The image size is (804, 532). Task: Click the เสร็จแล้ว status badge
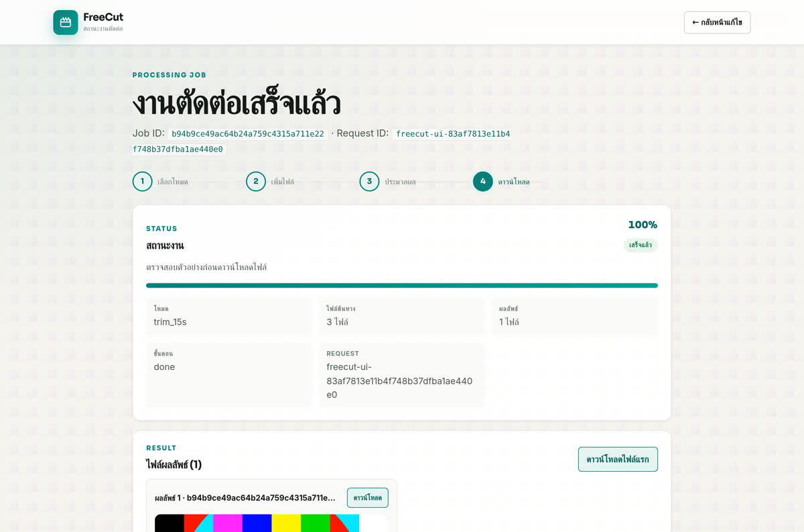coord(641,245)
